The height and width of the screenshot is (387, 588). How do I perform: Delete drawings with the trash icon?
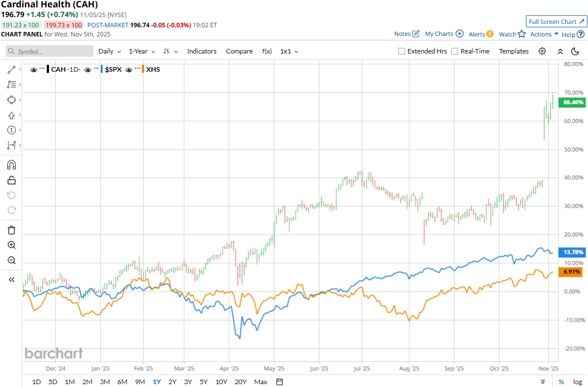click(x=11, y=230)
